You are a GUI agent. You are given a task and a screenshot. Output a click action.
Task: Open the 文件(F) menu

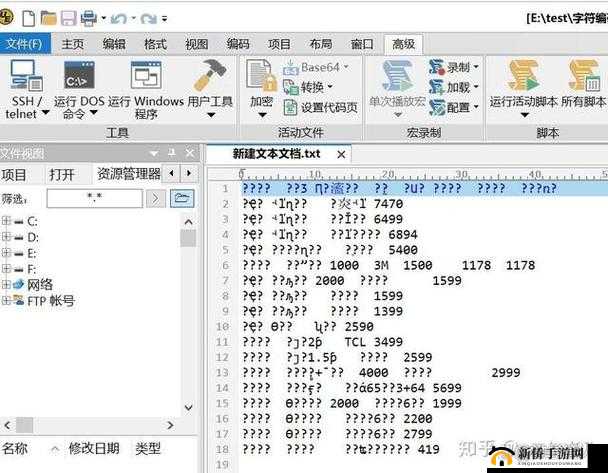pos(25,44)
